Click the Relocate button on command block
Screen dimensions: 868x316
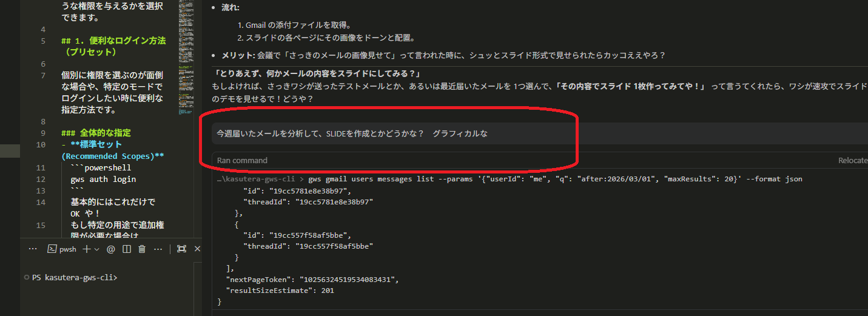click(852, 160)
